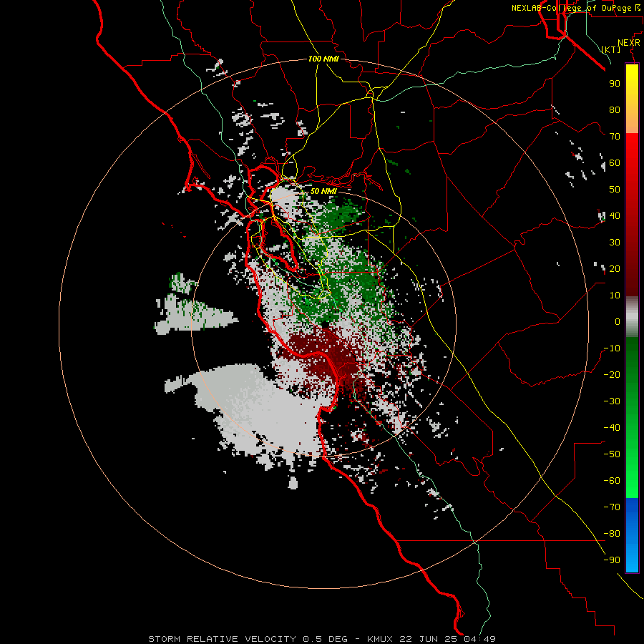The height and width of the screenshot is (644, 644).
Task: Click the -90 scale label
Action: point(612,560)
